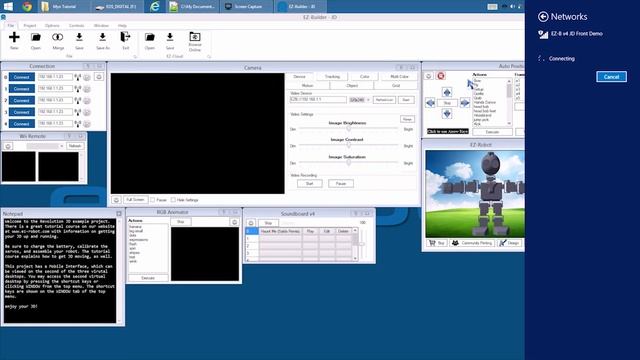Cancel the network connection attempt
The width and height of the screenshot is (640, 360).
[x=611, y=77]
